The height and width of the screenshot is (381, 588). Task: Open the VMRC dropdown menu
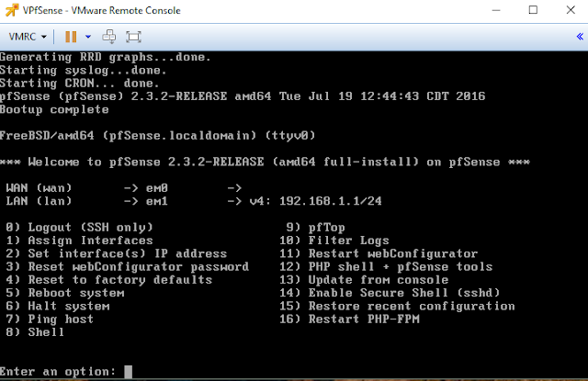pyautogui.click(x=28, y=37)
